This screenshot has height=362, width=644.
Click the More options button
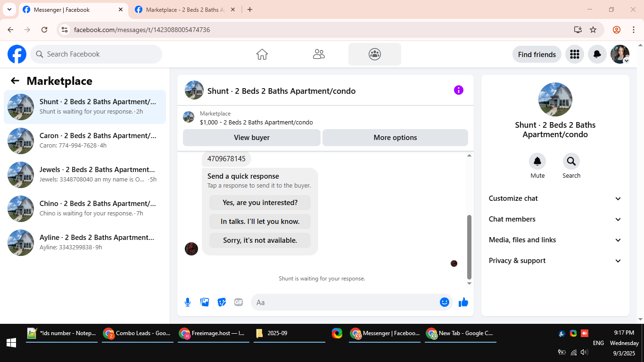pos(395,138)
